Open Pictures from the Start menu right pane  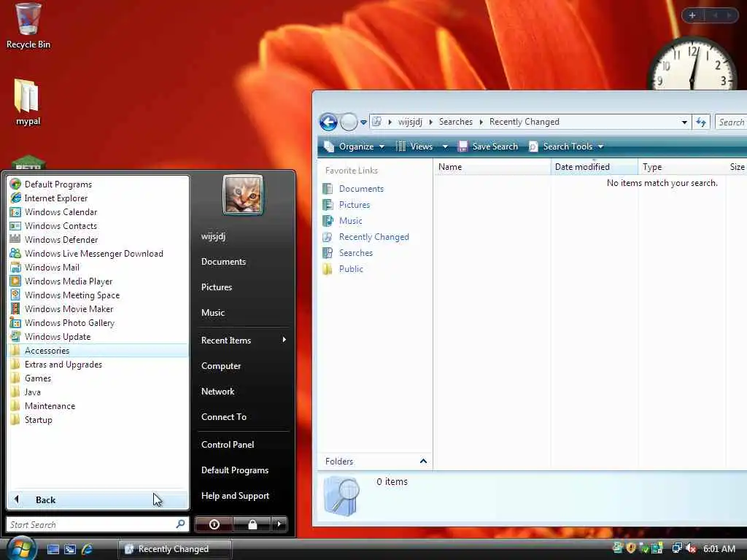point(243,287)
